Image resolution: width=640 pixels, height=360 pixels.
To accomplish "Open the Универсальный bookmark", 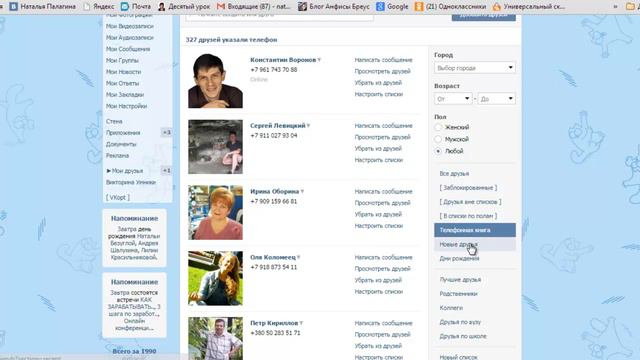I will pos(529,7).
